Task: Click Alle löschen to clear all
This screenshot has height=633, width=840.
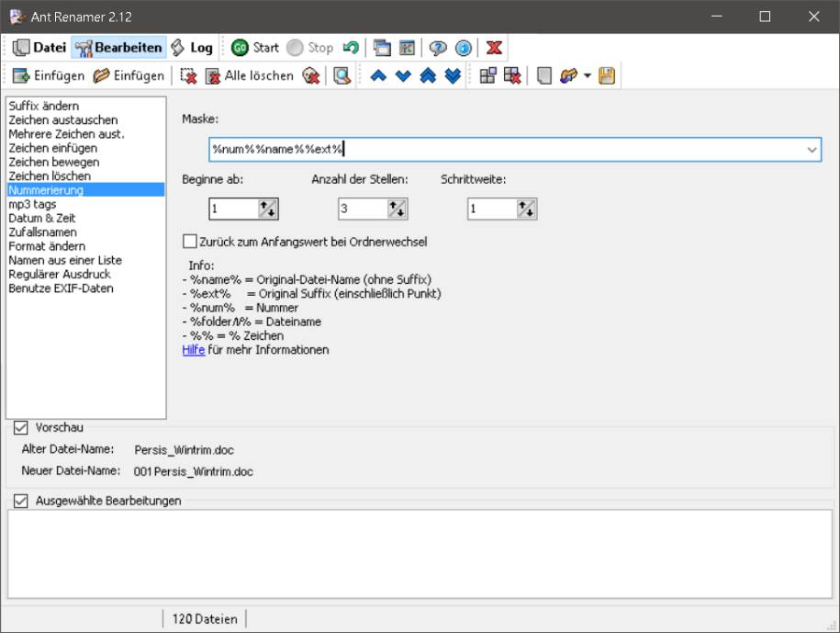Action: tap(249, 76)
